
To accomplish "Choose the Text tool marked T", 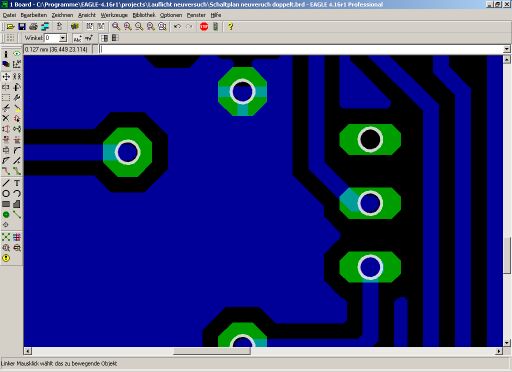I will (17, 183).
